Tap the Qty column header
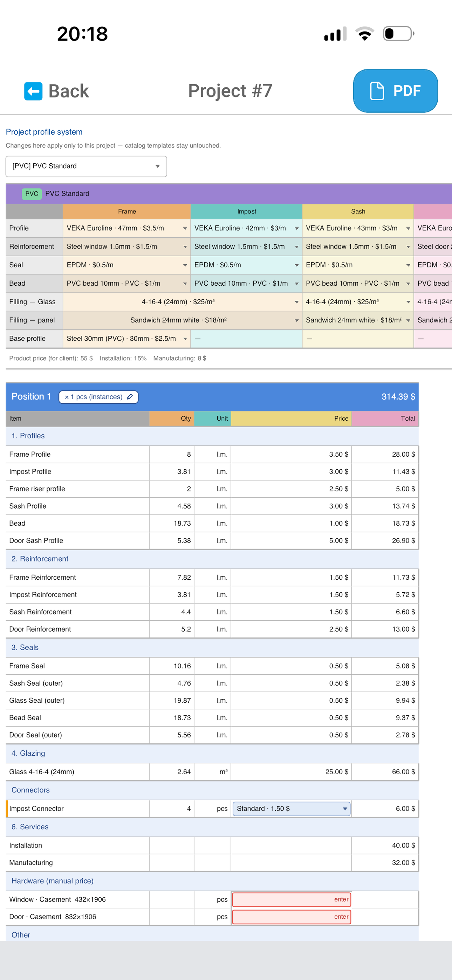 pyautogui.click(x=172, y=418)
